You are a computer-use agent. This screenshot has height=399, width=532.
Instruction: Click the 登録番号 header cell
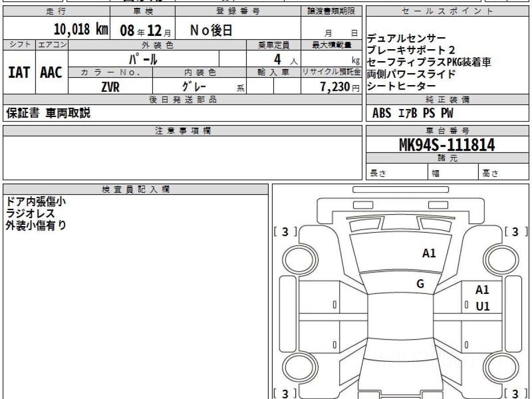point(238,12)
